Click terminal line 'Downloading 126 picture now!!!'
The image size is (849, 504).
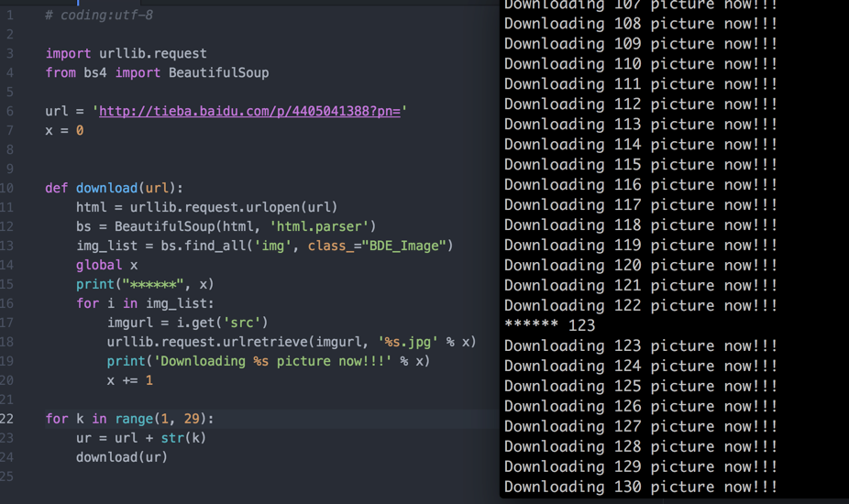pos(641,407)
